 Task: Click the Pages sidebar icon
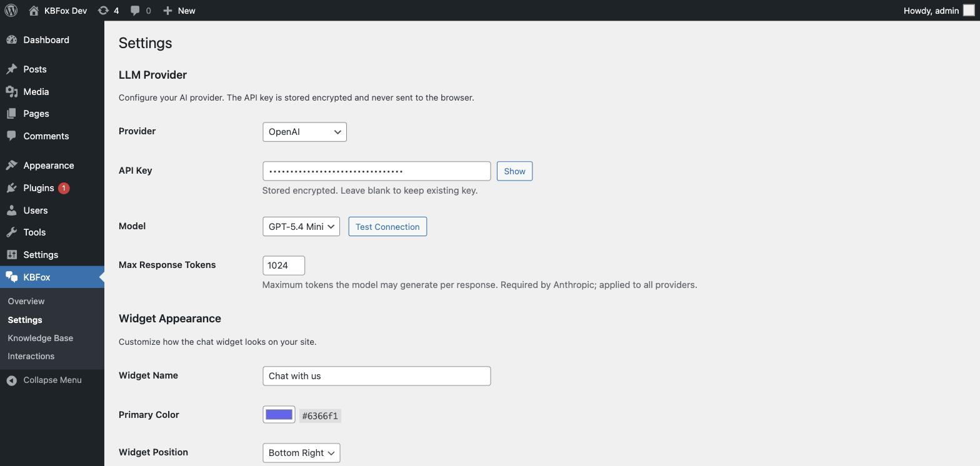[x=12, y=114]
